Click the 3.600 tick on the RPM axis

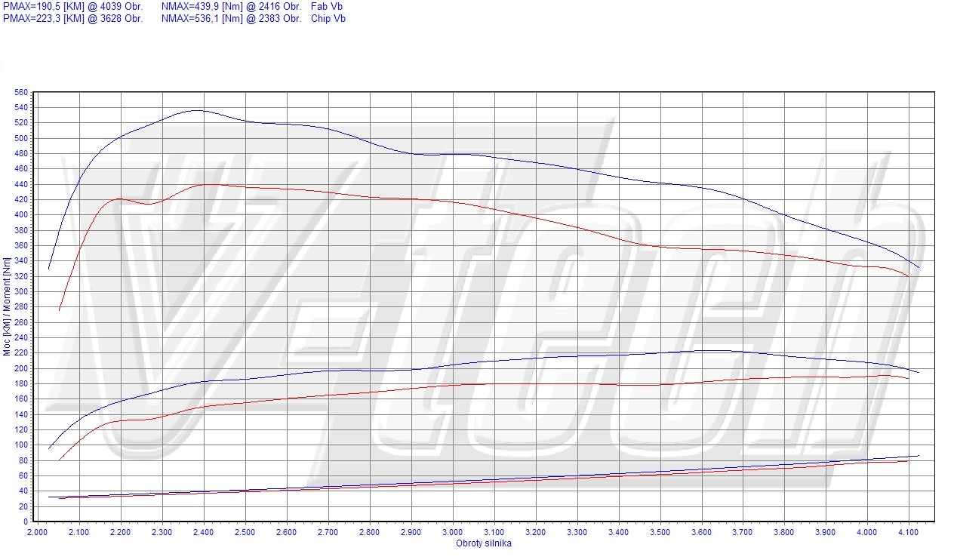coord(702,532)
